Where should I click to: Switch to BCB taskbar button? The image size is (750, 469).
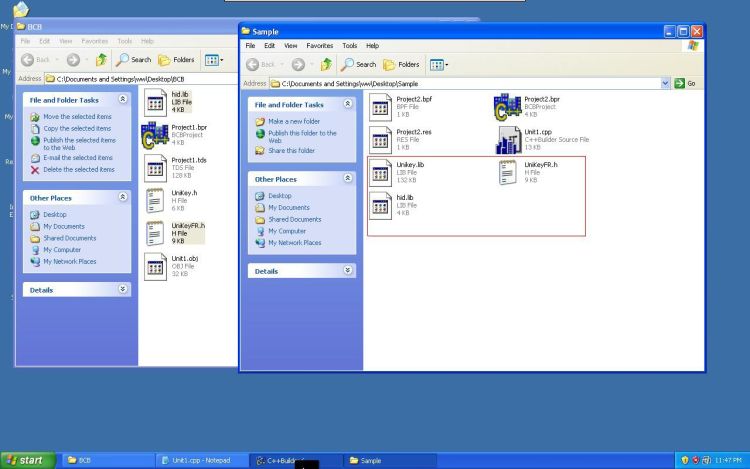pyautogui.click(x=108, y=460)
